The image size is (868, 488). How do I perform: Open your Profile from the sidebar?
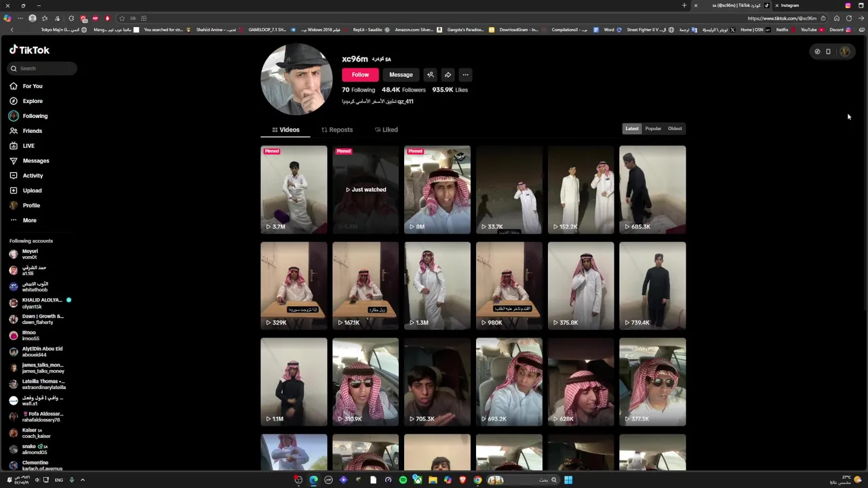click(x=24, y=205)
